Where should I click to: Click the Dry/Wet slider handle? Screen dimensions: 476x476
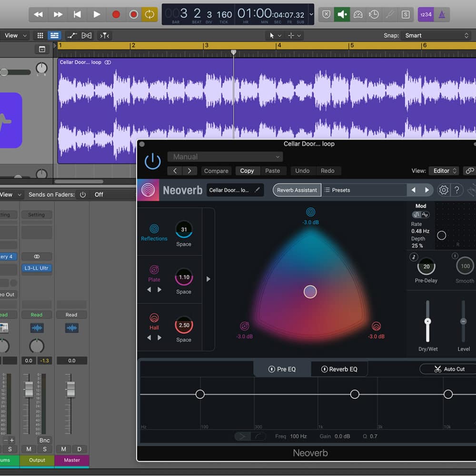[428, 321]
